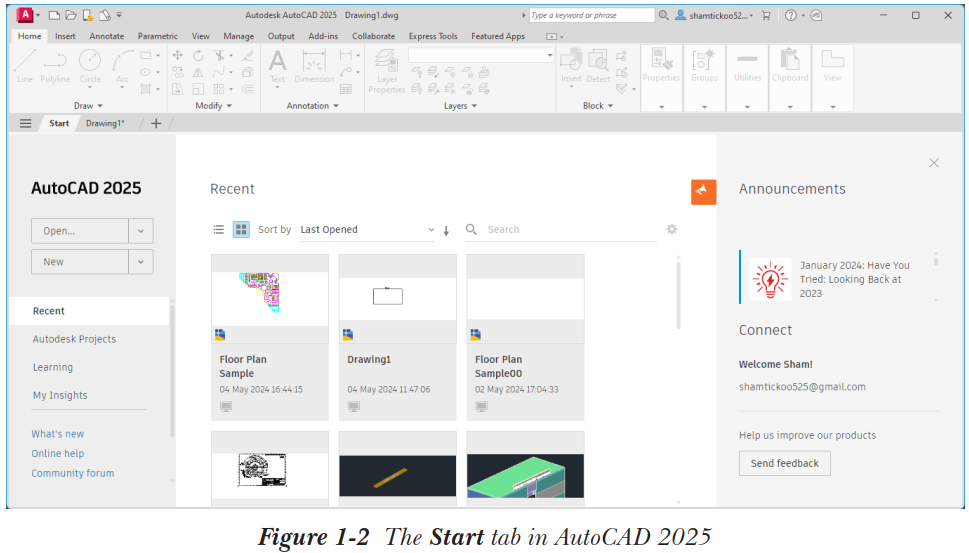
Task: Open the Clipboard panel button
Action: click(x=790, y=78)
